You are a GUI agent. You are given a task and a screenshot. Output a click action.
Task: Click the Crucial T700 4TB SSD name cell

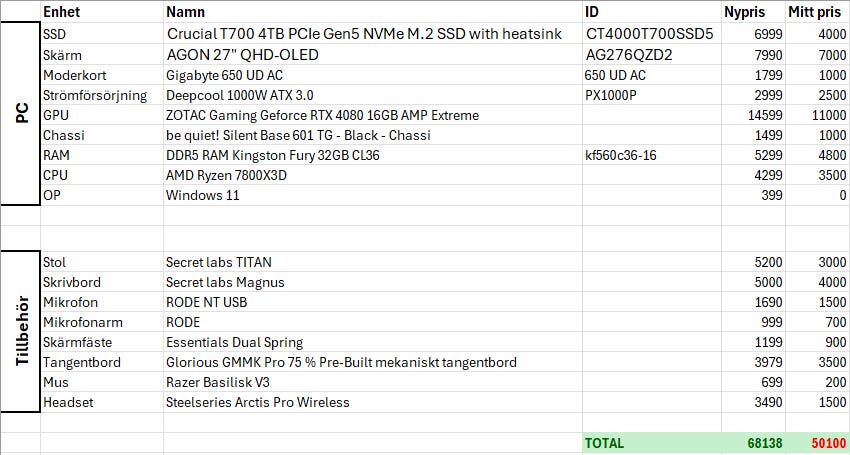point(373,34)
